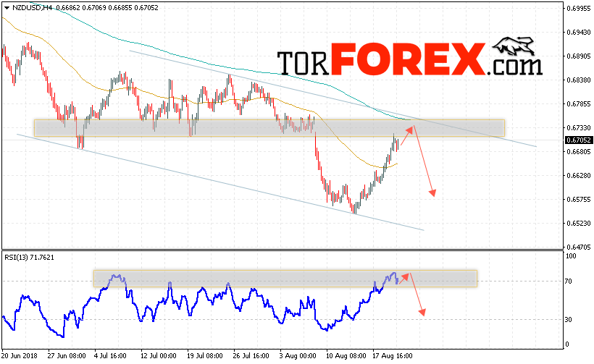Click price axis label 0.68380
This screenshot has width=594, height=364.
tap(579, 80)
